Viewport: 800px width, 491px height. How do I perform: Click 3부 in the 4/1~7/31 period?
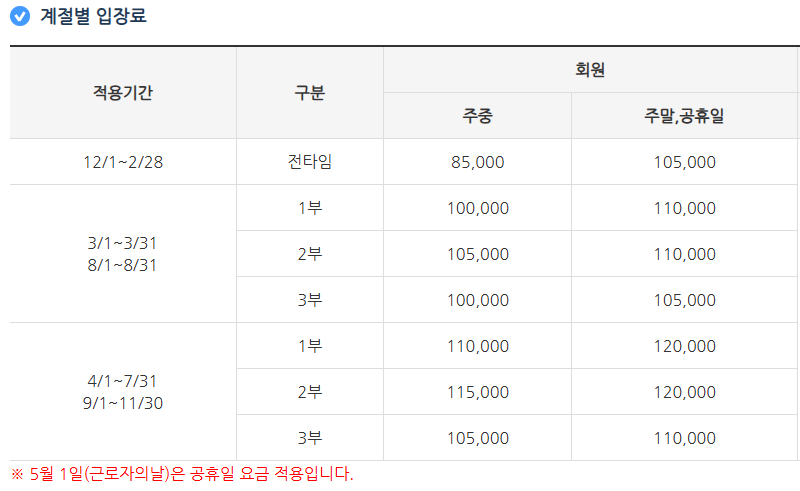click(x=309, y=438)
